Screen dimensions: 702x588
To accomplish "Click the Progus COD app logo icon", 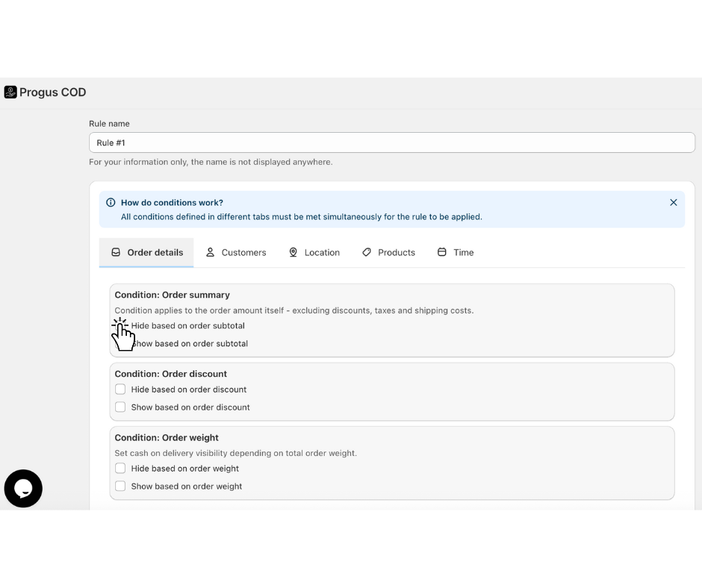I will tap(10, 93).
